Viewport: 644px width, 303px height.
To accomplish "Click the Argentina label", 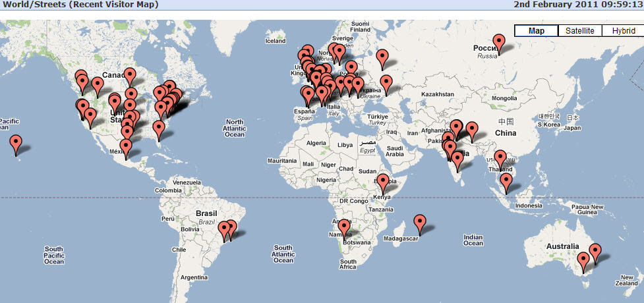I will pos(193,277).
